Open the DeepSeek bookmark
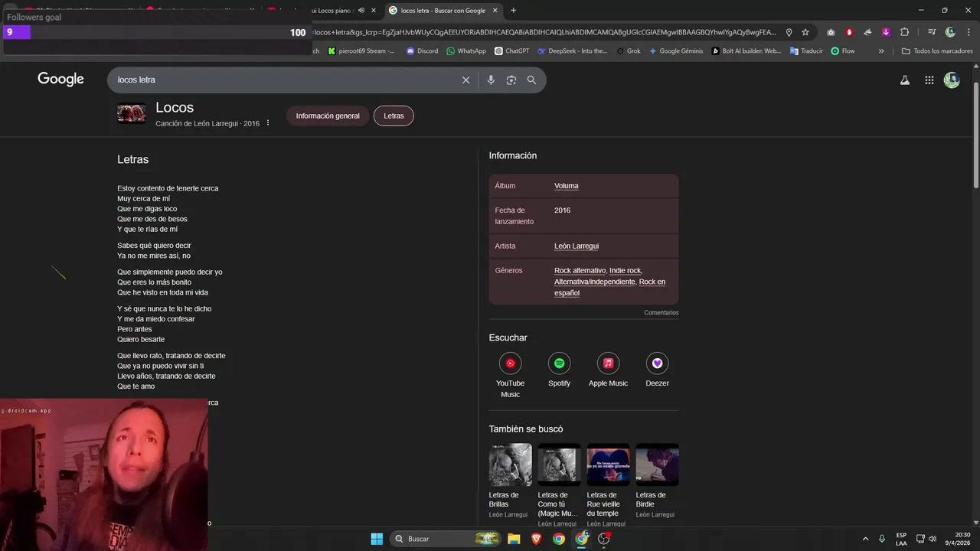 [x=573, y=51]
